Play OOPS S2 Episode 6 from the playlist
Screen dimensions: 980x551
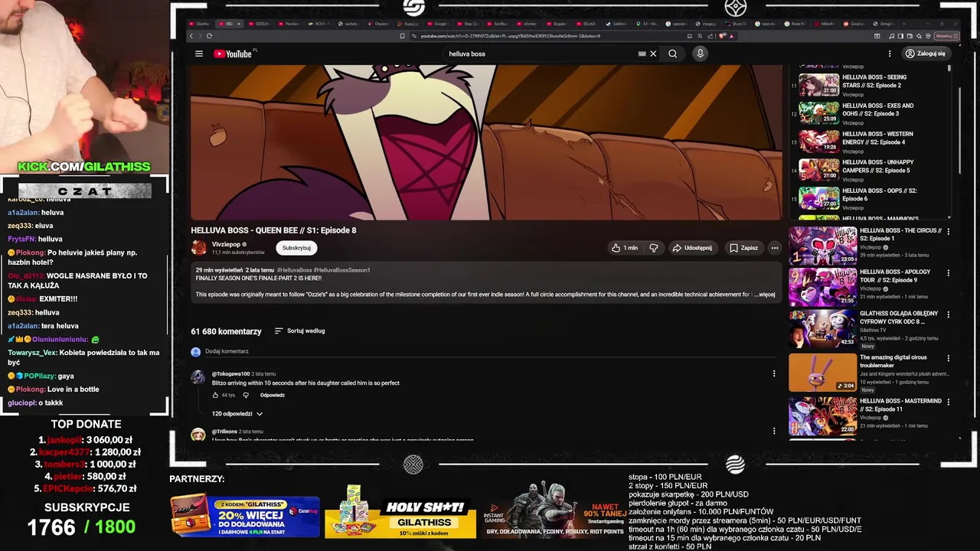[819, 197]
